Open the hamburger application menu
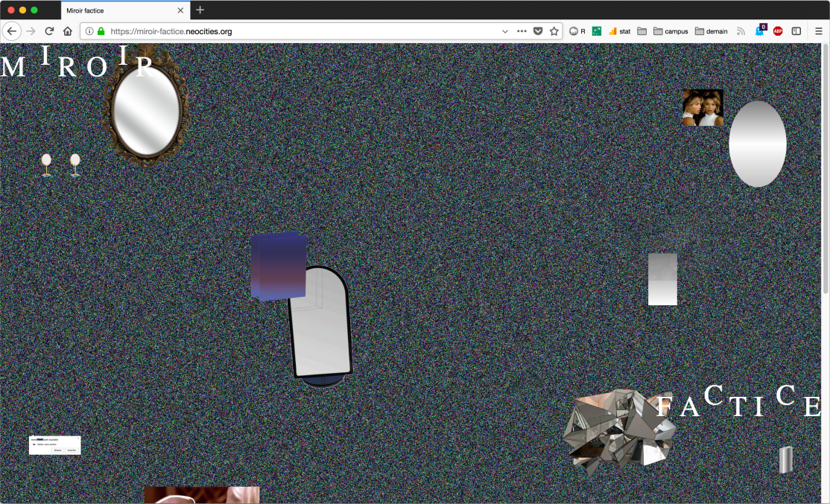 (x=818, y=31)
